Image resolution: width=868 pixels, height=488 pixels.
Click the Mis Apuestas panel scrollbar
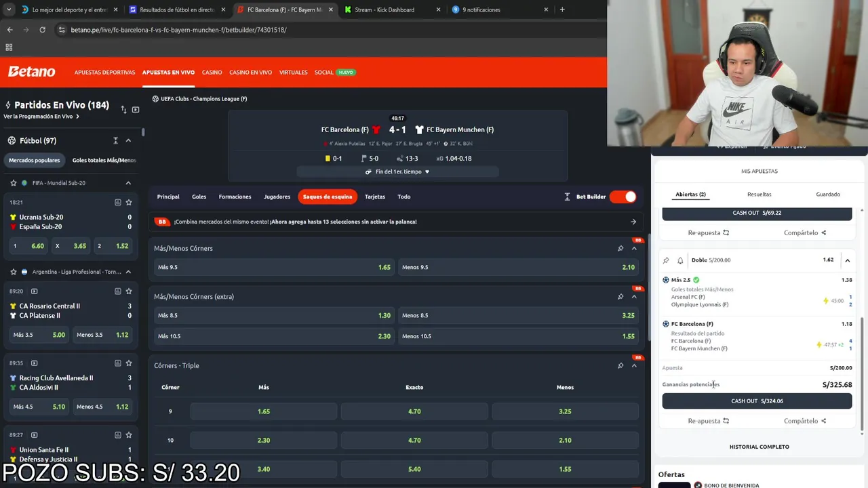tap(863, 373)
